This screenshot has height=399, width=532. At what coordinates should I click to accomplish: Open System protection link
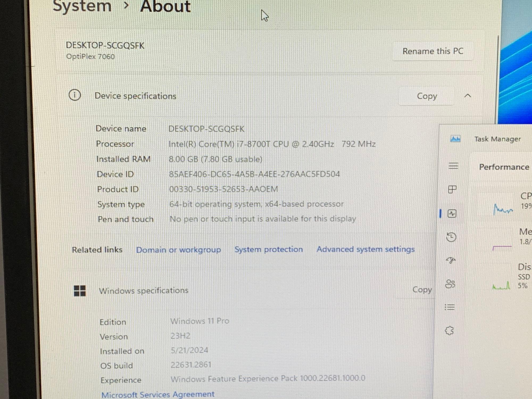click(269, 249)
